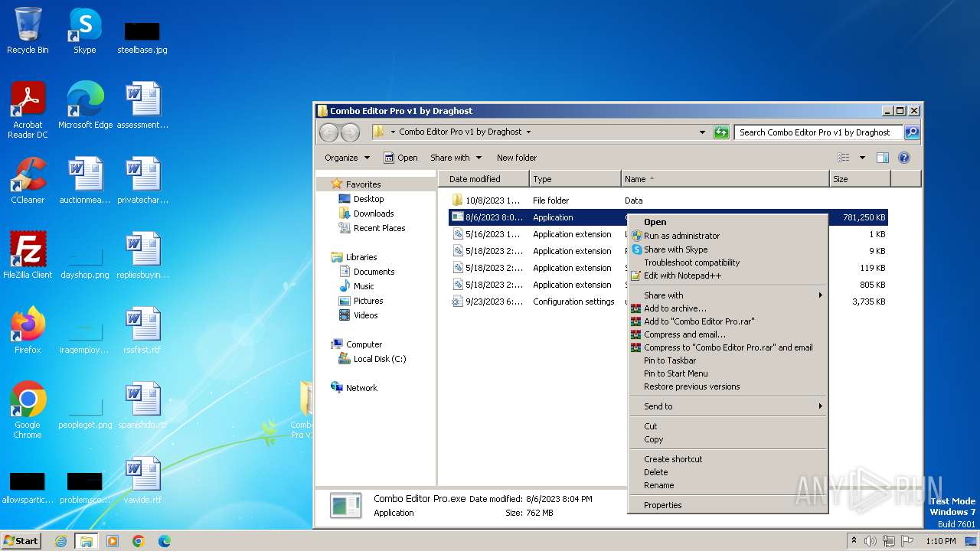Choose Copy in the context menu
The image size is (980, 551).
[727, 439]
